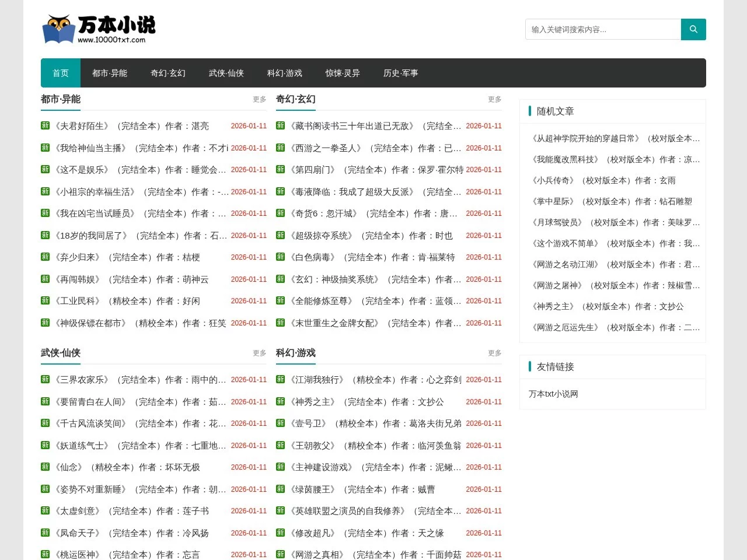This screenshot has height=560, width=747.
Task: Click the 新 badge beside 《工业民科》
Action: (45, 300)
